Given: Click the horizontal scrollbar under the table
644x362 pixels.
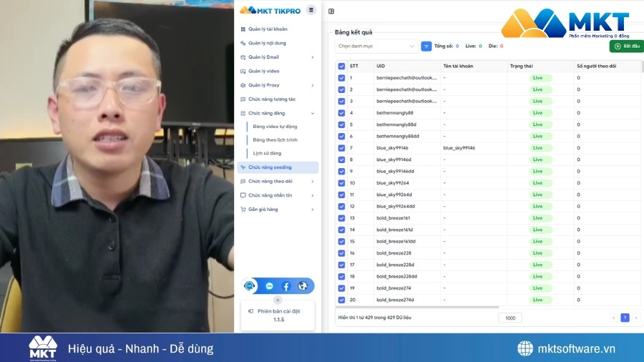Looking at the screenshot, I should click(417, 307).
